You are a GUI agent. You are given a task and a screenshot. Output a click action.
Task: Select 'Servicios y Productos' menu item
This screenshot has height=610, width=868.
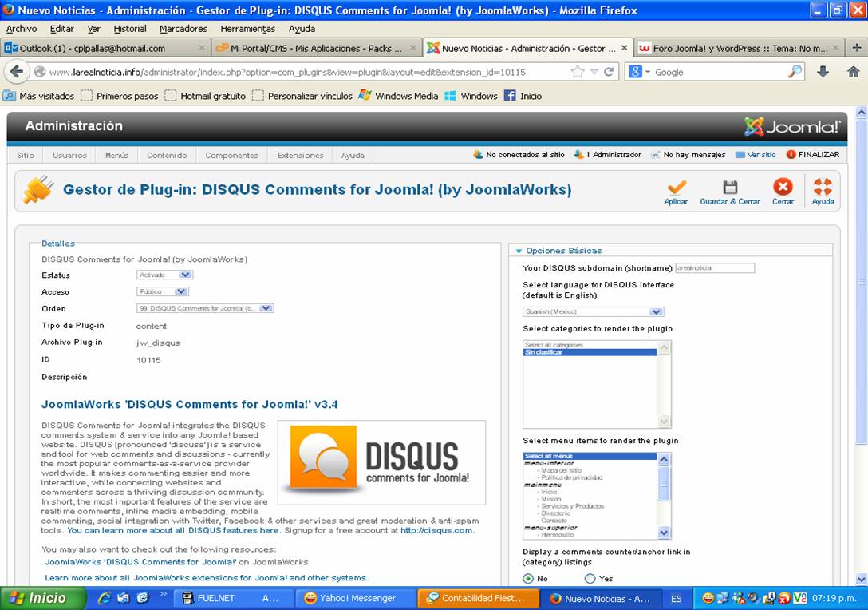click(572, 506)
